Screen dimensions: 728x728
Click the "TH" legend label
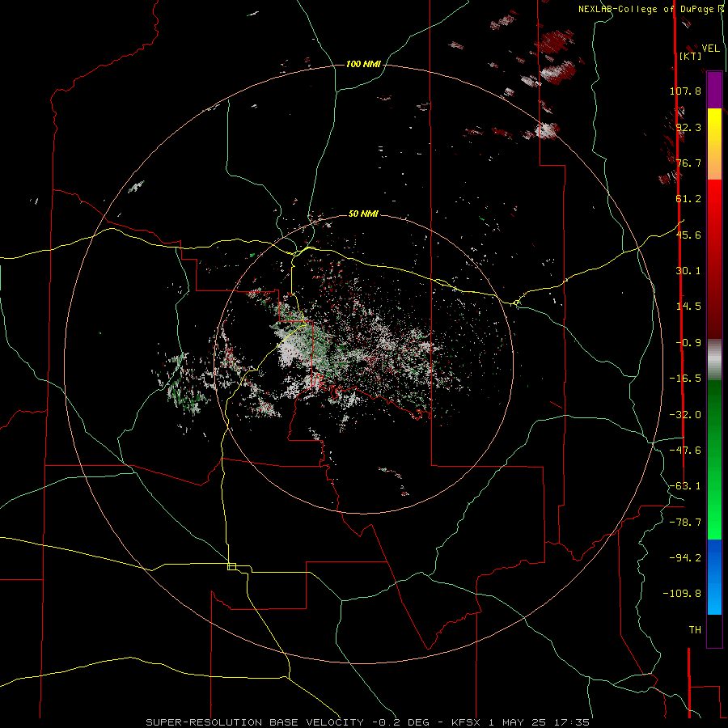695,630
